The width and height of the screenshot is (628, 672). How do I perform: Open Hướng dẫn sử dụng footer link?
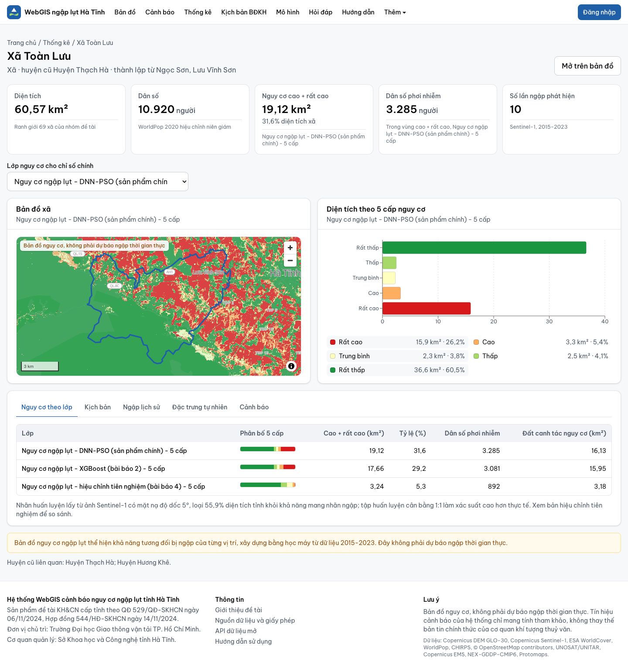click(x=243, y=641)
